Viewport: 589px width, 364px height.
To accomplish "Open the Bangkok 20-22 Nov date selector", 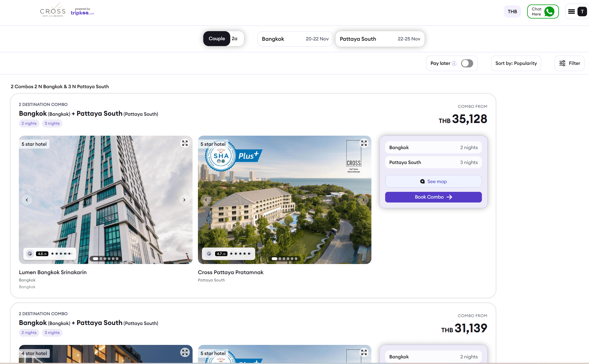I will [x=295, y=39].
